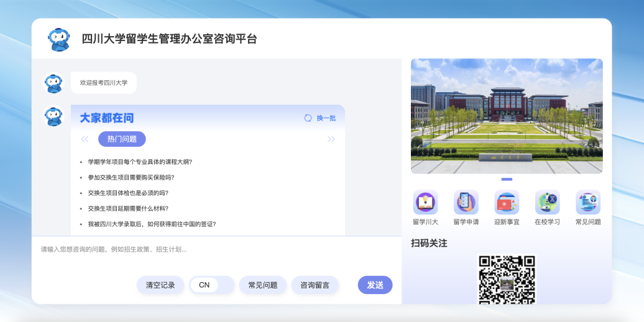Open the 迎新事宜 icon
The image size is (644, 322).
point(507,203)
